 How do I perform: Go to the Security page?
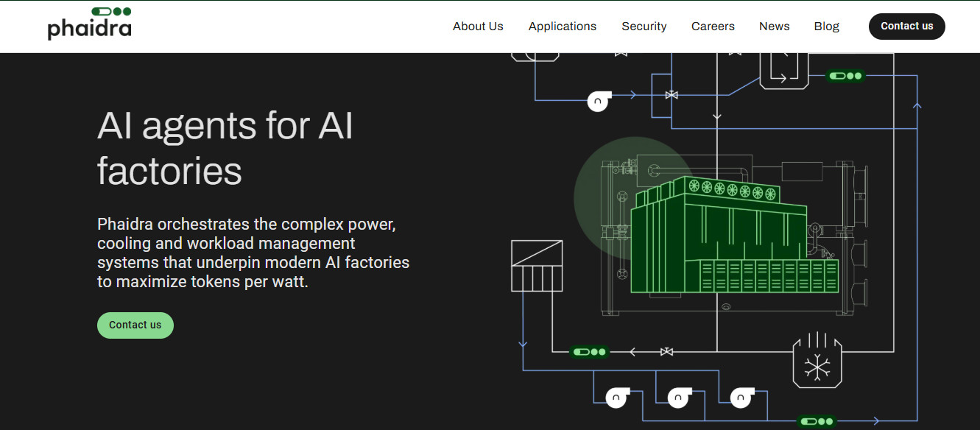(x=644, y=27)
